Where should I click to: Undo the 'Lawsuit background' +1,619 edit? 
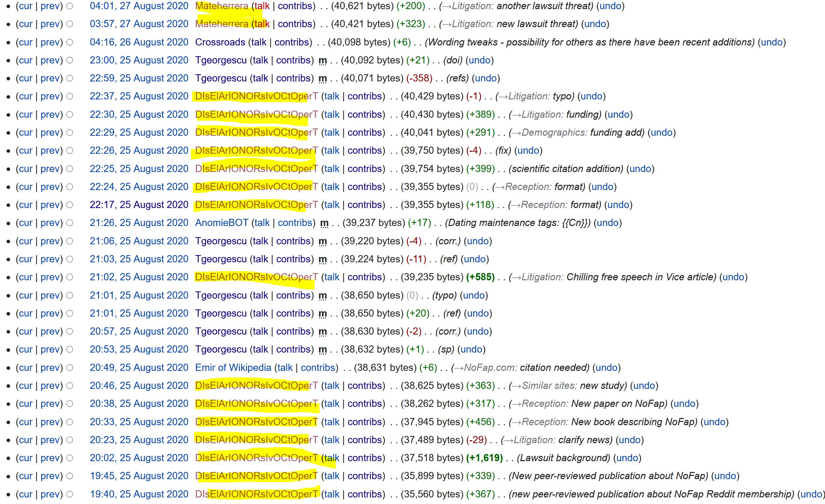click(627, 458)
